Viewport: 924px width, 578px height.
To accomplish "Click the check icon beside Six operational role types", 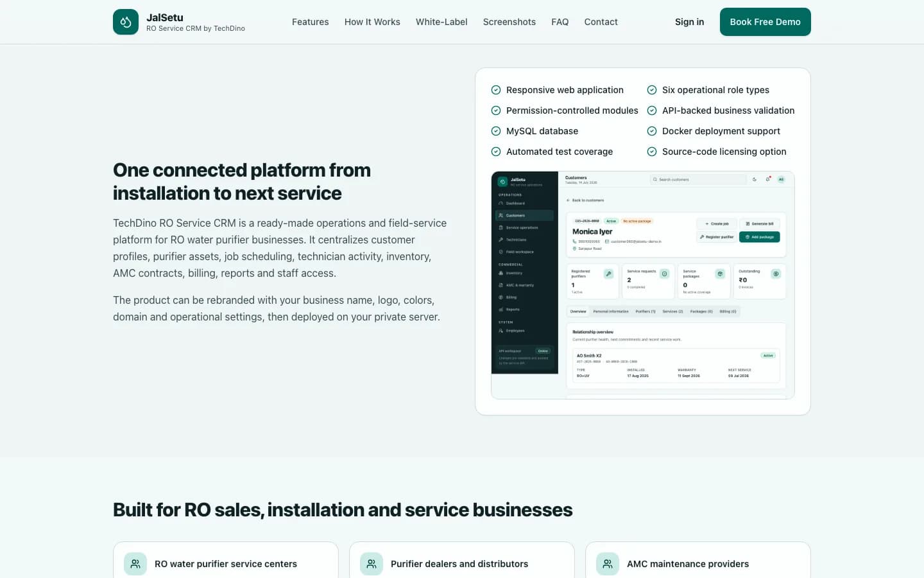I will tap(652, 90).
